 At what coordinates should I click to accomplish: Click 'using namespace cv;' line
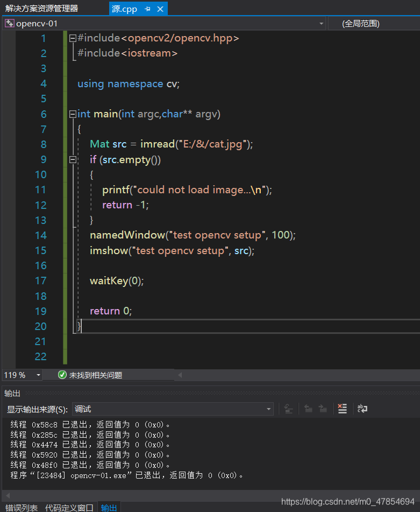click(128, 84)
